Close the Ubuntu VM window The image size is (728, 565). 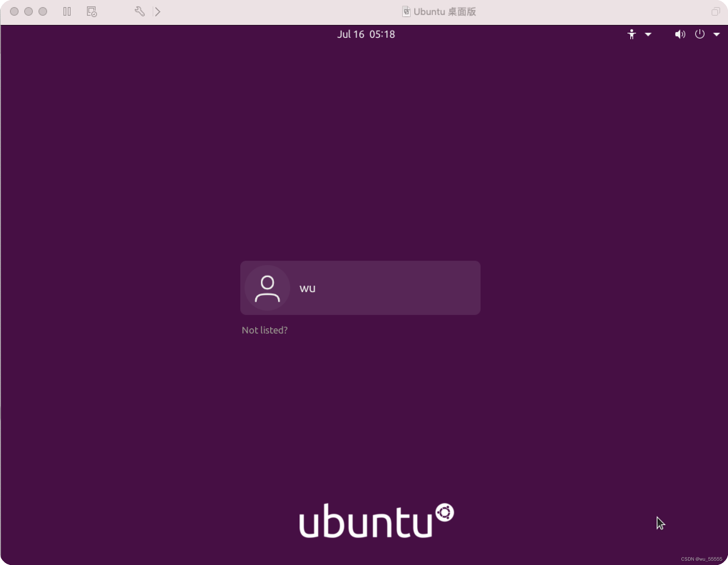pos(14,11)
